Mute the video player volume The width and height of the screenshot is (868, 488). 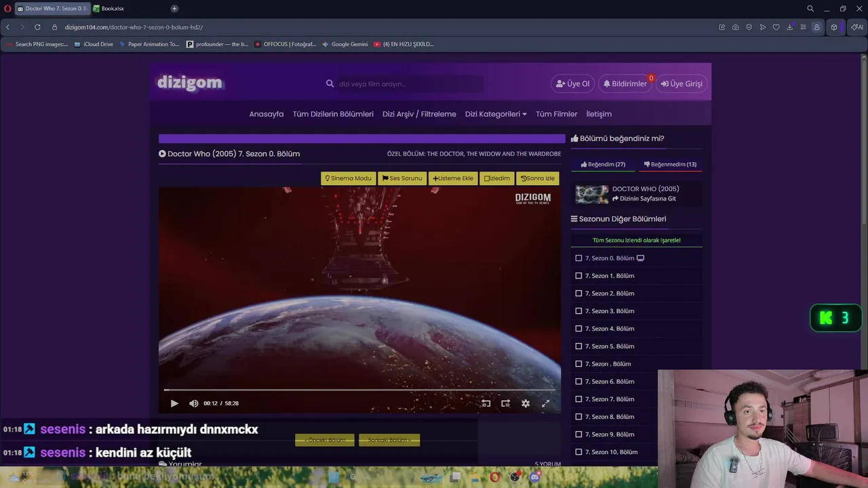tap(193, 403)
